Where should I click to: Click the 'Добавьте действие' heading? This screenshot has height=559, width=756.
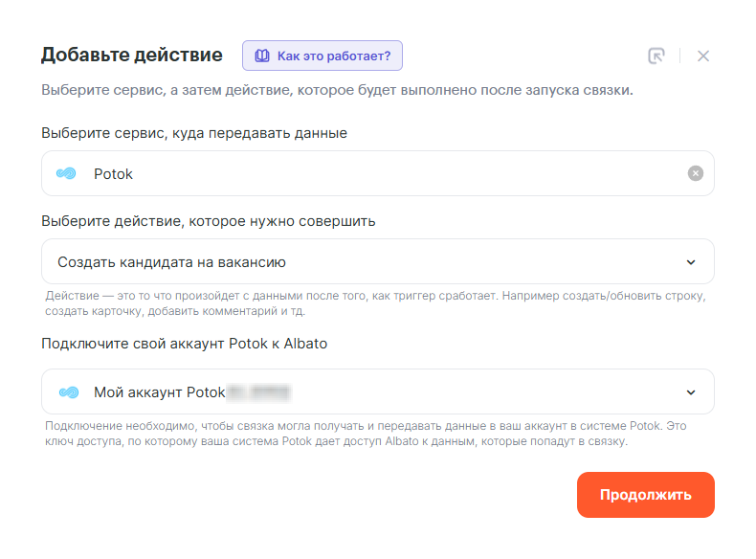click(131, 55)
